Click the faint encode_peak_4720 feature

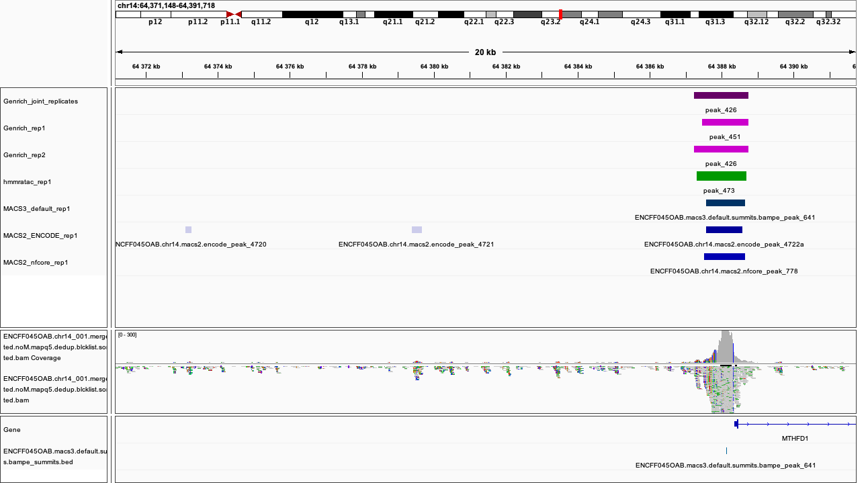tap(189, 230)
